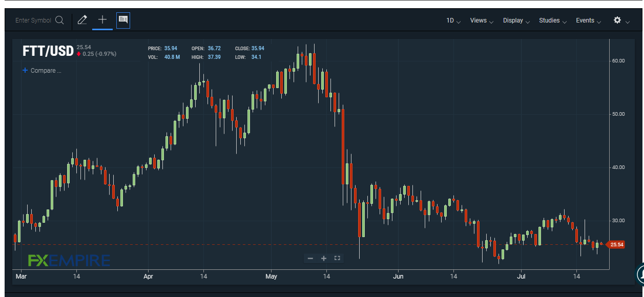Image resolution: width=644 pixels, height=297 pixels.
Task: Toggle the crosshair plus tool
Action: point(102,19)
